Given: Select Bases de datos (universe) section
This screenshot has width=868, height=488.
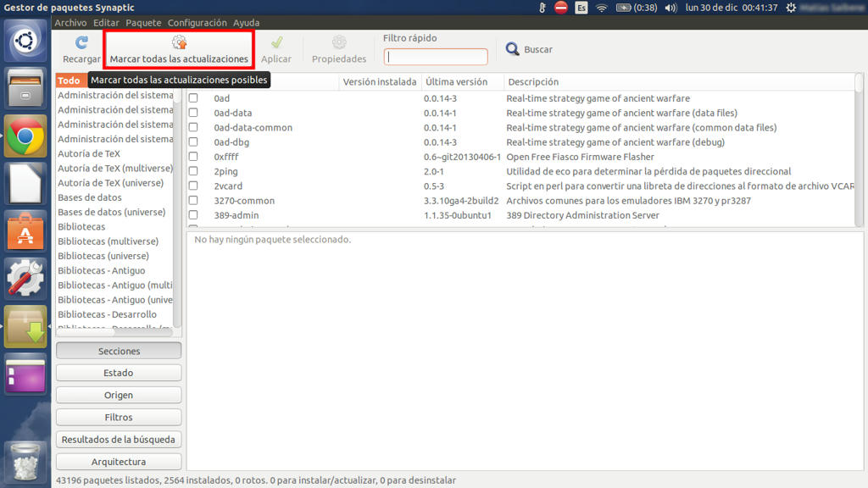Looking at the screenshot, I should [112, 213].
